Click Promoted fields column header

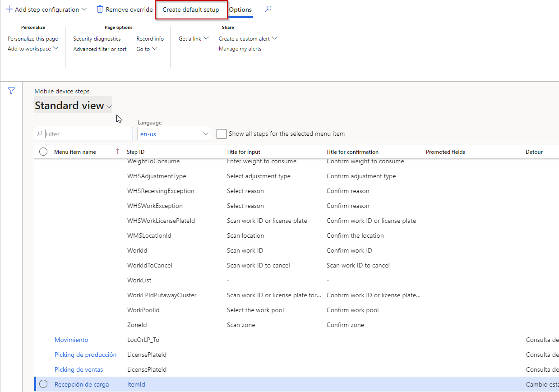[445, 152]
